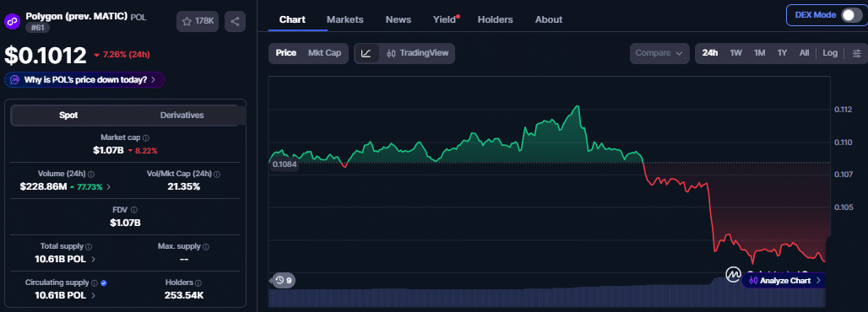Select the Mkt Cap chart option

coord(324,53)
